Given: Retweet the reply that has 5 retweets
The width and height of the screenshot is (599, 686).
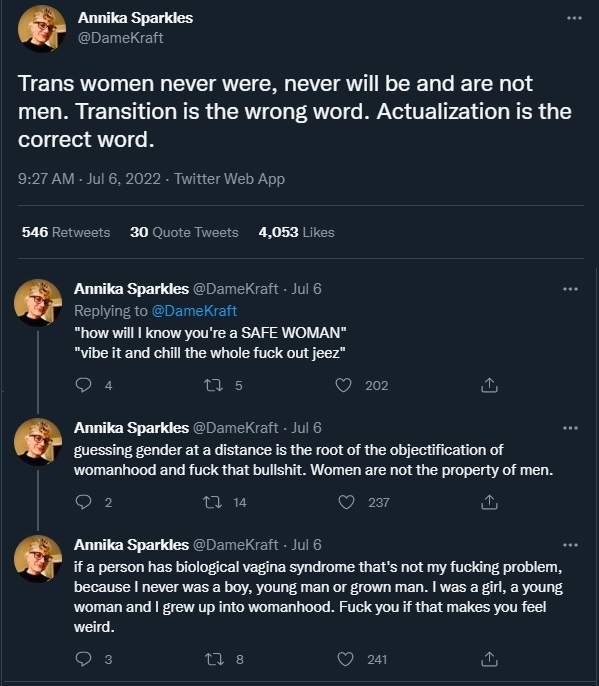Looking at the screenshot, I should pyautogui.click(x=214, y=385).
